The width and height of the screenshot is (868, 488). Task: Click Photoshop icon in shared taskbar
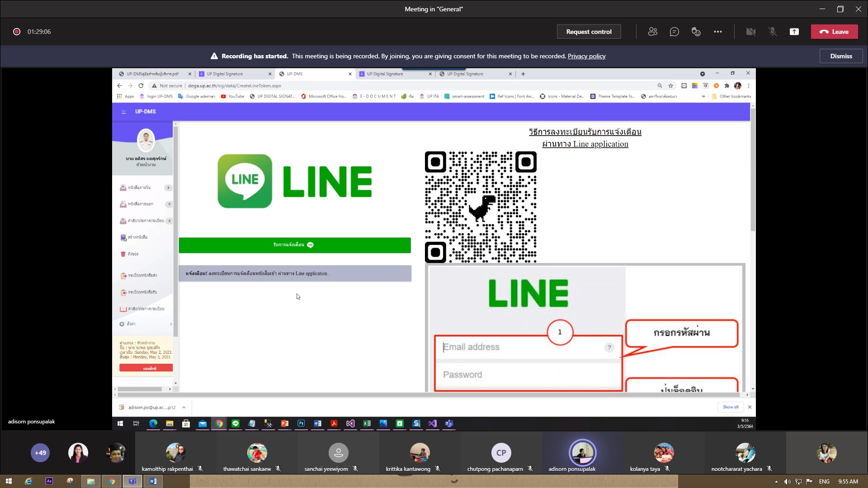pos(301,423)
